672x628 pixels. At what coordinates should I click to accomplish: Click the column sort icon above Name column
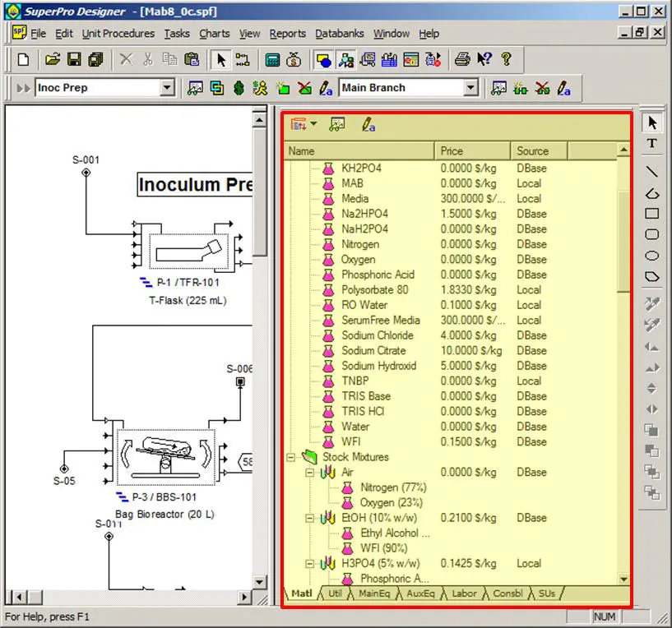pyautogui.click(x=297, y=124)
